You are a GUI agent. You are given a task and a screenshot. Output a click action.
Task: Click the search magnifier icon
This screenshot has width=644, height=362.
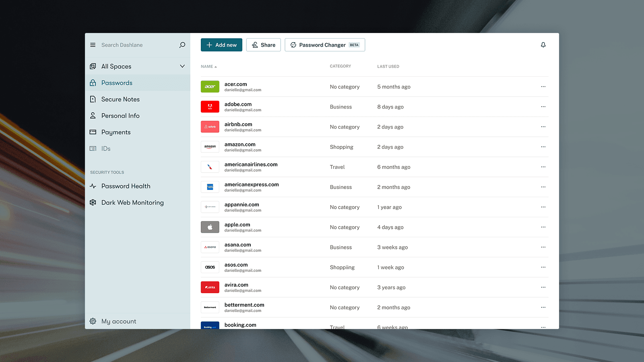pyautogui.click(x=182, y=45)
